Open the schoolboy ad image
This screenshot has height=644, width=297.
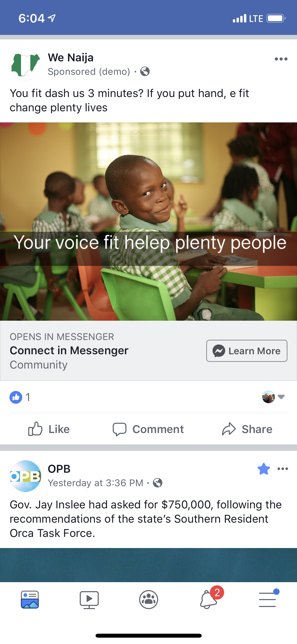point(148,222)
